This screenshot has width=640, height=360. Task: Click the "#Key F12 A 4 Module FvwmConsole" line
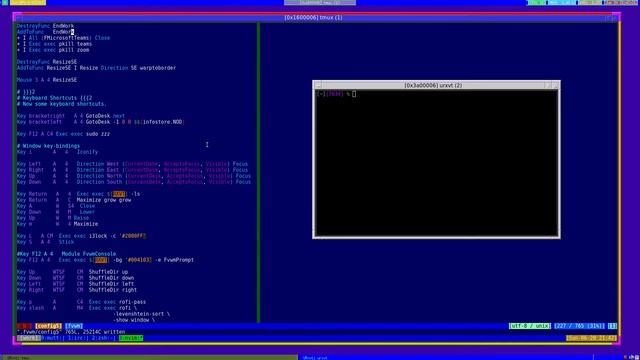point(66,254)
